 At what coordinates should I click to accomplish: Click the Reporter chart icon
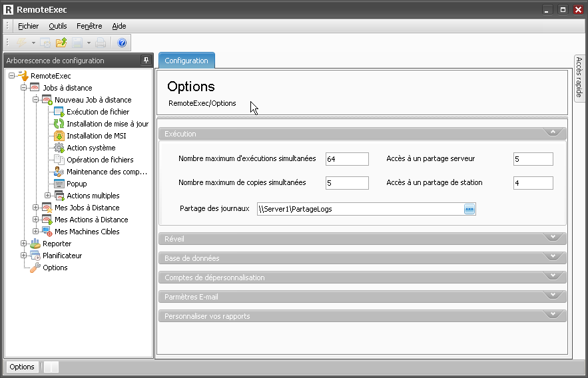[x=35, y=244]
